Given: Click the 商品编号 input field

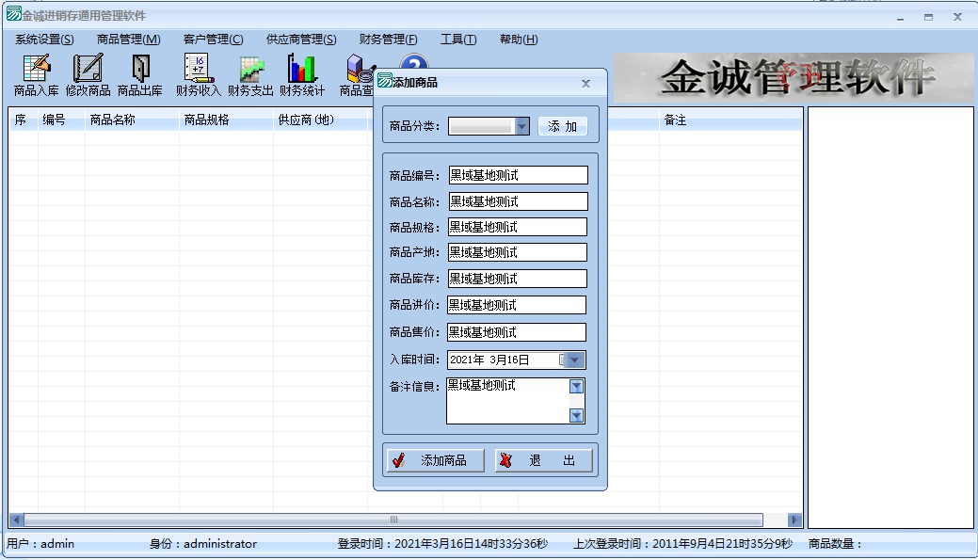Looking at the screenshot, I should coord(518,175).
